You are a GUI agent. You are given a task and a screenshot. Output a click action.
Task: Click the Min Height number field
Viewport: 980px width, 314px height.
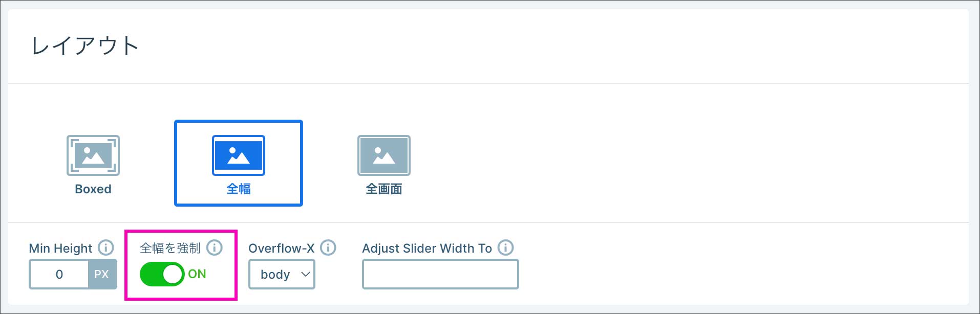pos(59,275)
